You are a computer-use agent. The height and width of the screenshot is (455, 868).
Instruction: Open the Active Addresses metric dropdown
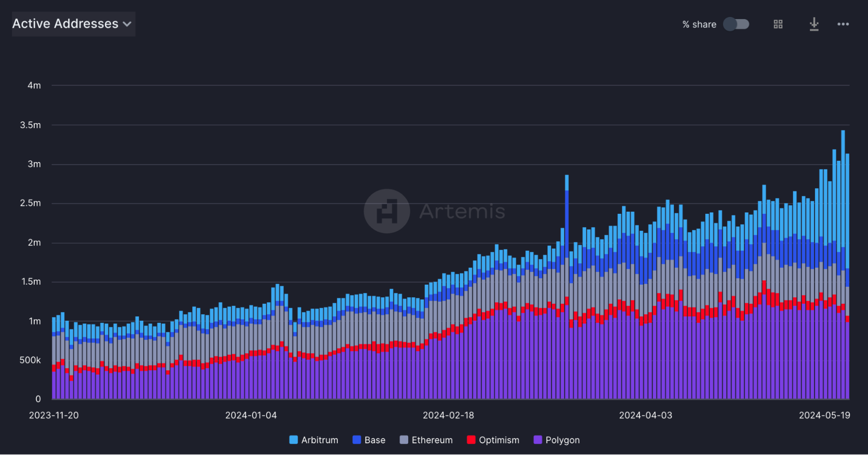coord(73,24)
